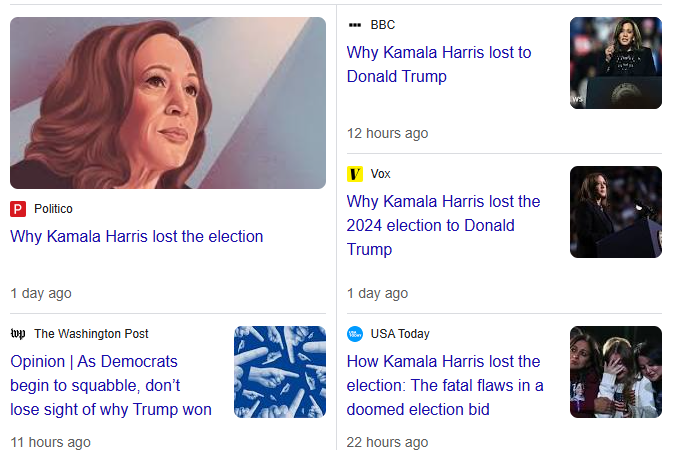Image resolution: width=681 pixels, height=466 pixels.
Task: Open the Vox headline about the 2024 election
Action: click(444, 225)
